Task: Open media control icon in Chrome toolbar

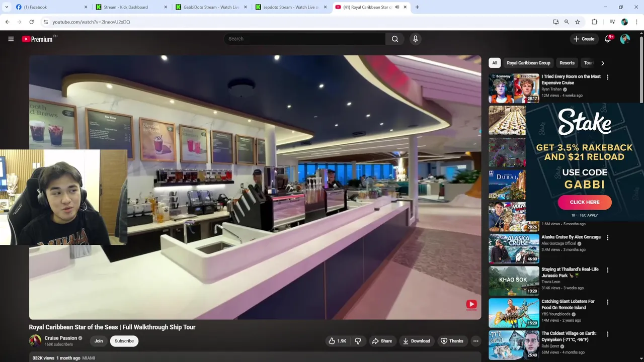Action: click(x=612, y=22)
